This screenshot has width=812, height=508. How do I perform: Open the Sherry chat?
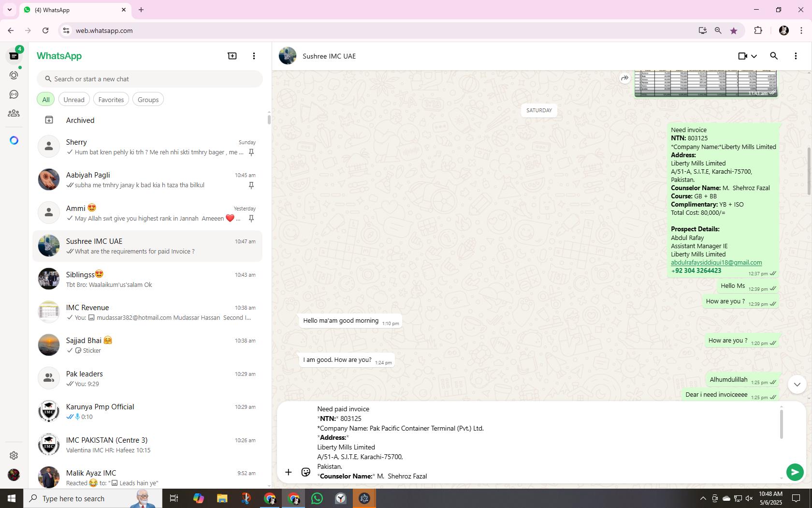[x=147, y=147]
